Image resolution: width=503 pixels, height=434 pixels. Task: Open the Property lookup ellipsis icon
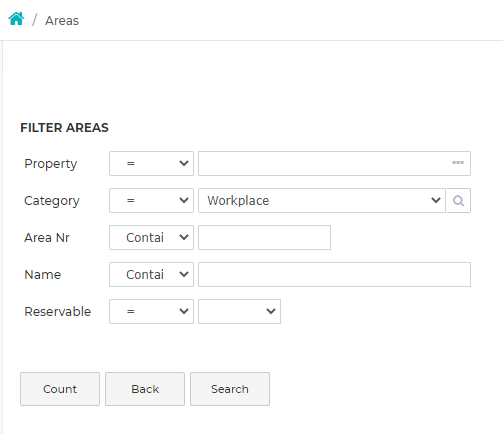458,163
